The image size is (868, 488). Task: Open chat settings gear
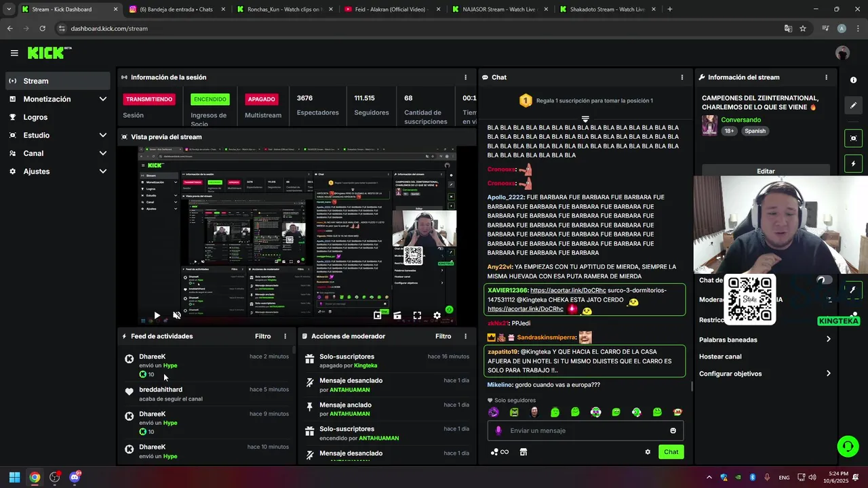(648, 452)
